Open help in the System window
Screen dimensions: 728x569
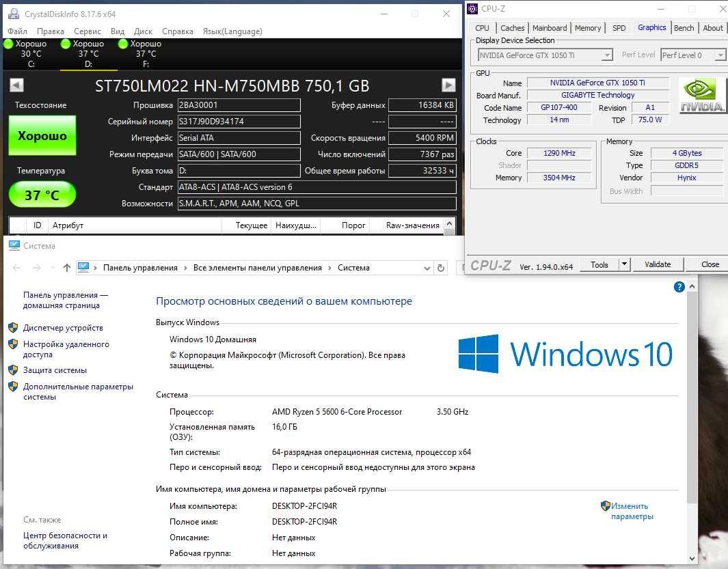click(679, 287)
